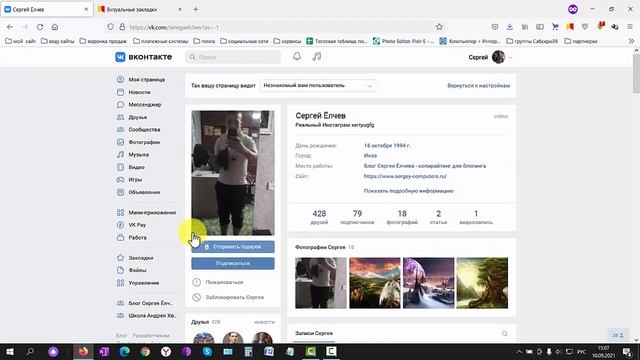The height and width of the screenshot is (360, 640).
Task: Open music player note icon in header
Action: pos(317,57)
